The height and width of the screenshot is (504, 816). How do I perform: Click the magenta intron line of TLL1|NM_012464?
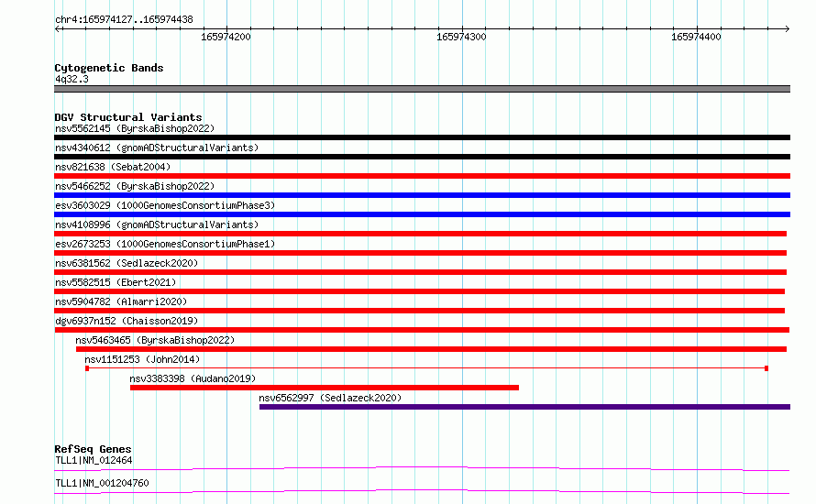tap(422, 468)
